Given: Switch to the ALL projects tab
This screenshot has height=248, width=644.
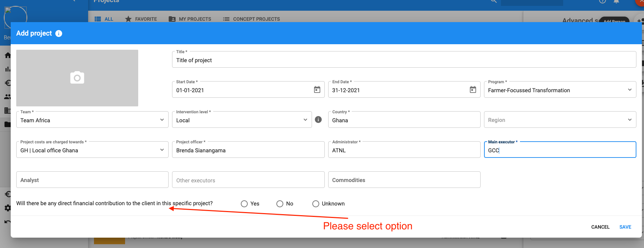Looking at the screenshot, I should (x=104, y=19).
